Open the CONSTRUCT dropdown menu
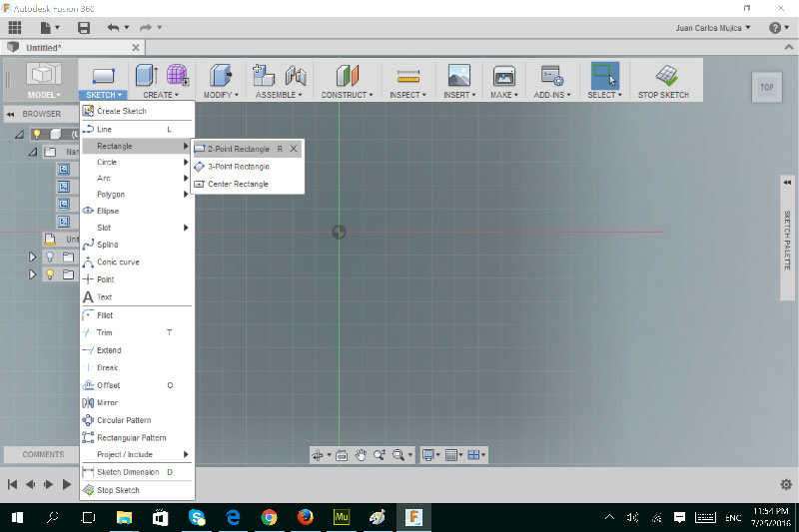Image resolution: width=799 pixels, height=532 pixels. 347,95
